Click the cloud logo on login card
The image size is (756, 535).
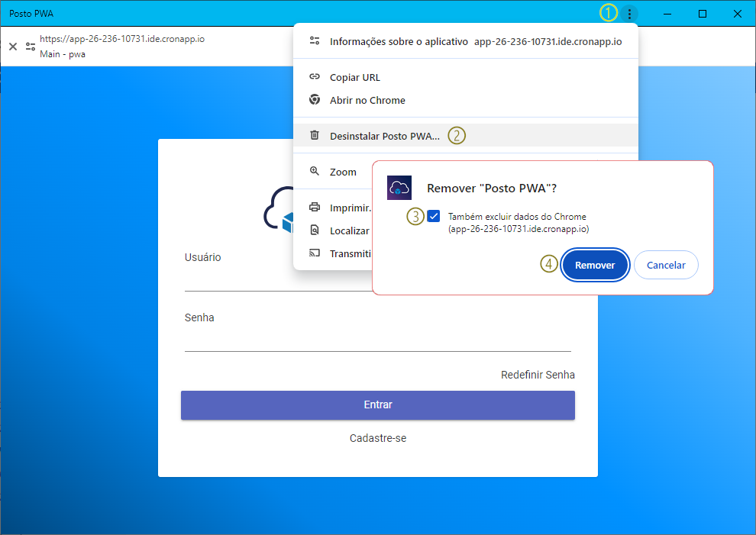click(279, 210)
